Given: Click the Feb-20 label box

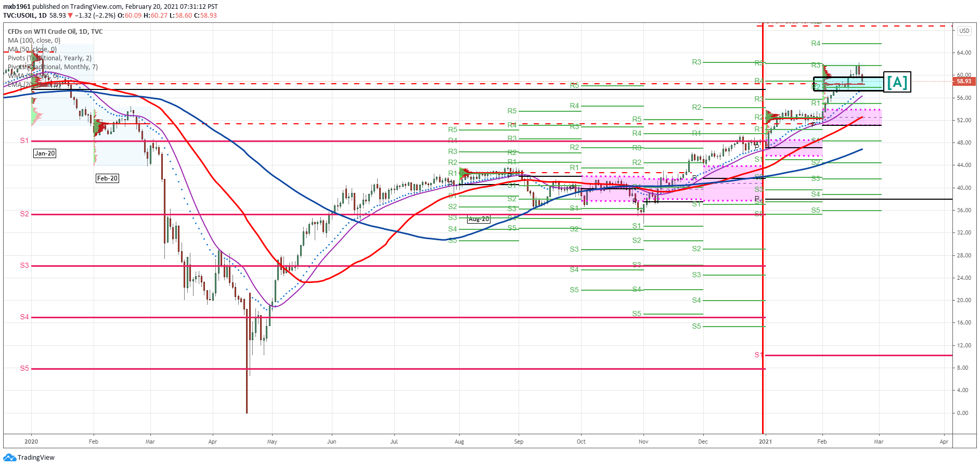Looking at the screenshot, I should pos(107,178).
